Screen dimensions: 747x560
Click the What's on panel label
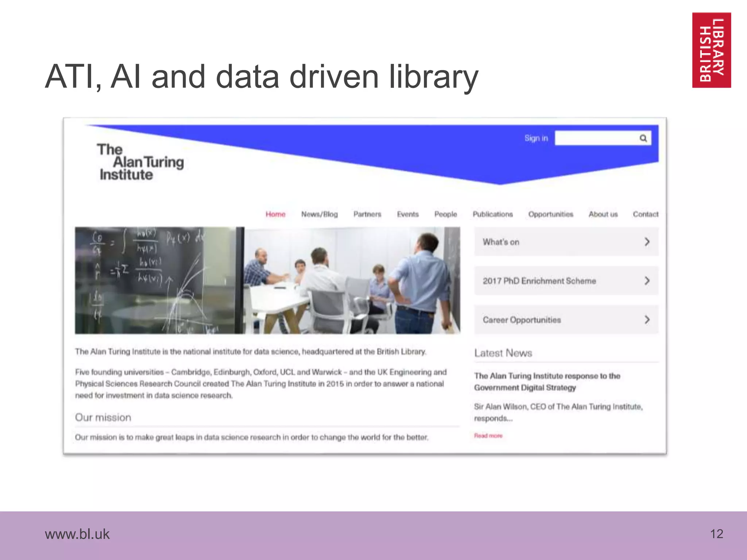pos(501,242)
